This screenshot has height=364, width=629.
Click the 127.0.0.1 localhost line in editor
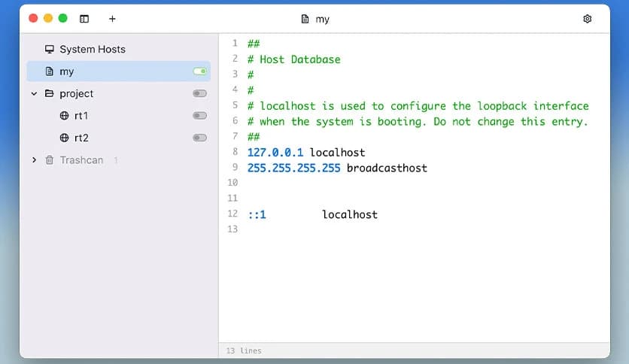tap(305, 153)
